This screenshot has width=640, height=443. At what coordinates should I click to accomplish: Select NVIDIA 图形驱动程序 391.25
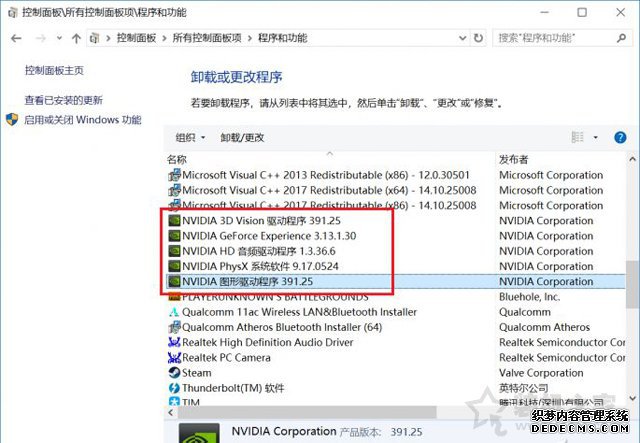(x=247, y=281)
